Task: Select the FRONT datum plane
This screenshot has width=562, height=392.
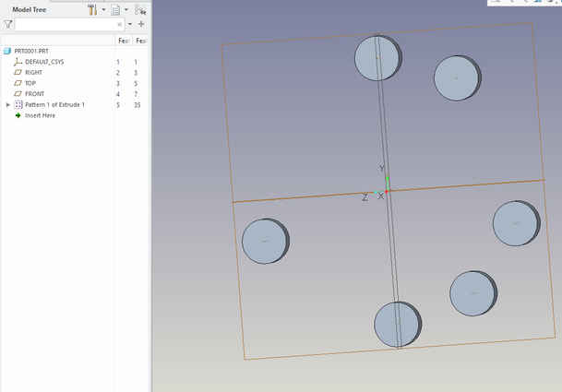Action: click(x=34, y=94)
